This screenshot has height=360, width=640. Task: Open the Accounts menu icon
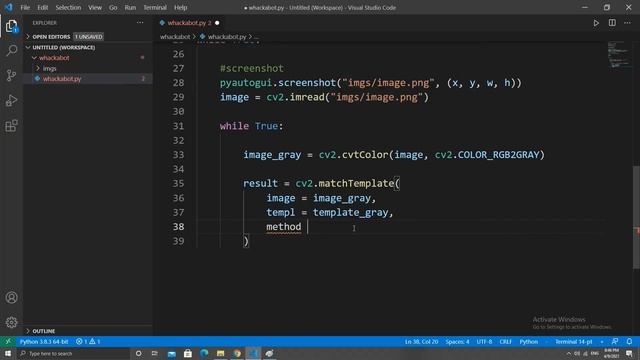[11, 298]
